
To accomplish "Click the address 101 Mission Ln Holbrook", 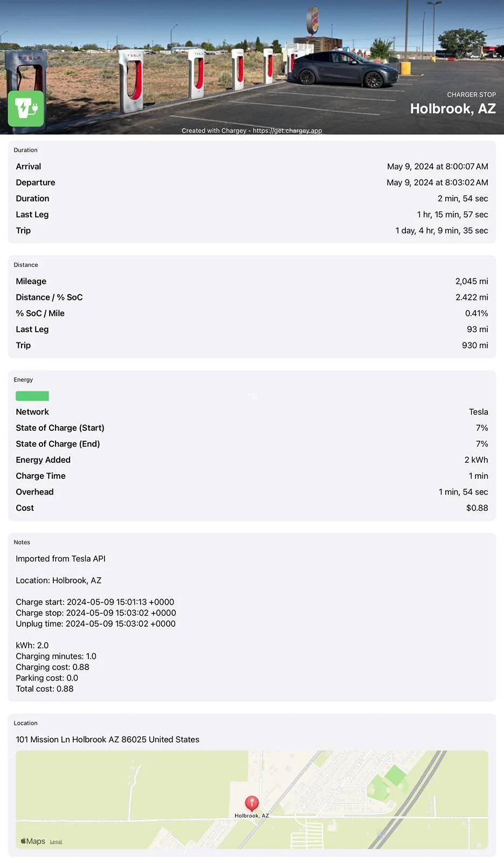I will click(x=107, y=739).
